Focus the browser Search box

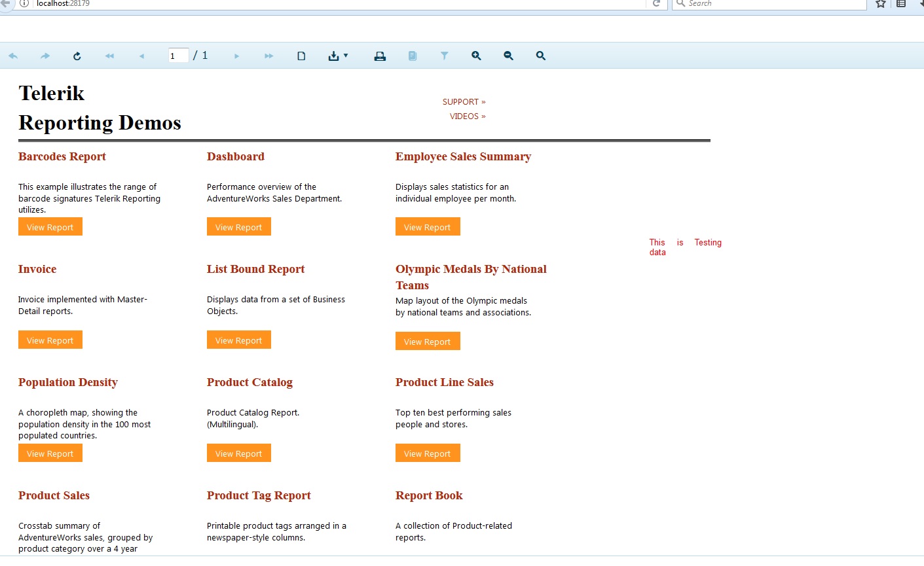769,4
